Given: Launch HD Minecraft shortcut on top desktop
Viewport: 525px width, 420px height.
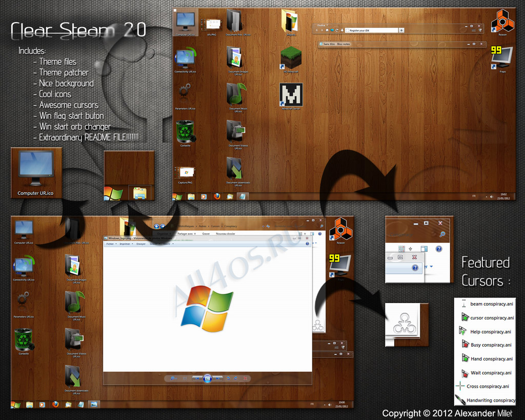Looking at the screenshot, I should point(291,59).
